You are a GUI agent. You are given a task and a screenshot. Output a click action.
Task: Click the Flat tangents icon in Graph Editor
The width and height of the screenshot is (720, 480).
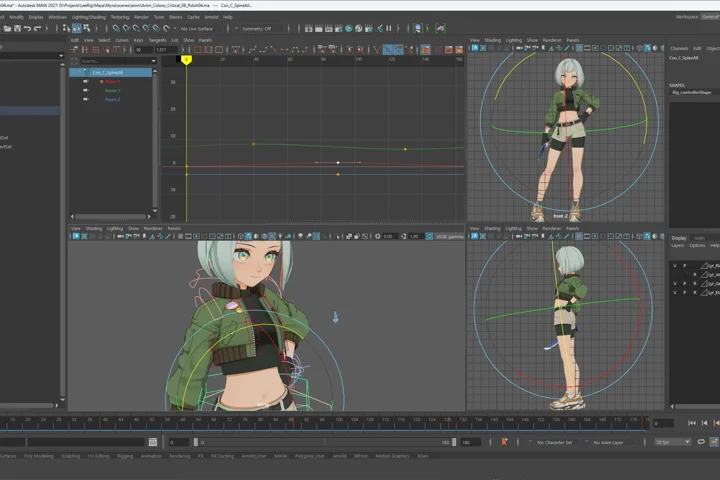tap(284, 50)
